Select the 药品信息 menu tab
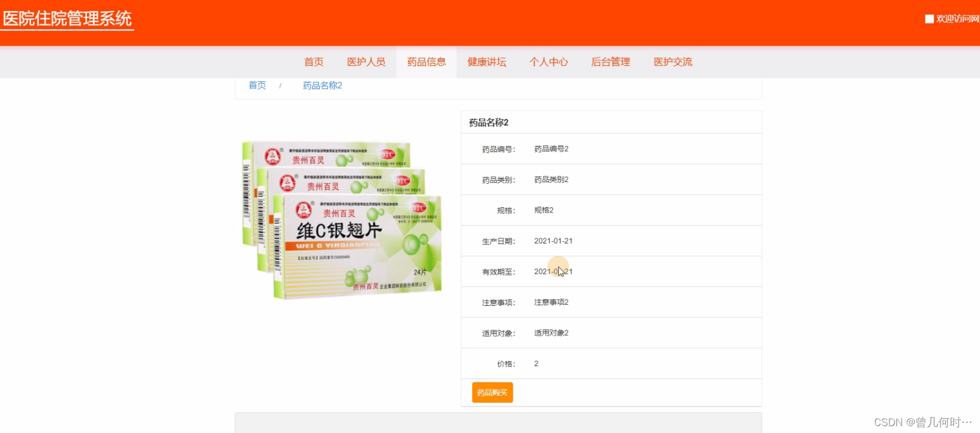 [x=426, y=62]
